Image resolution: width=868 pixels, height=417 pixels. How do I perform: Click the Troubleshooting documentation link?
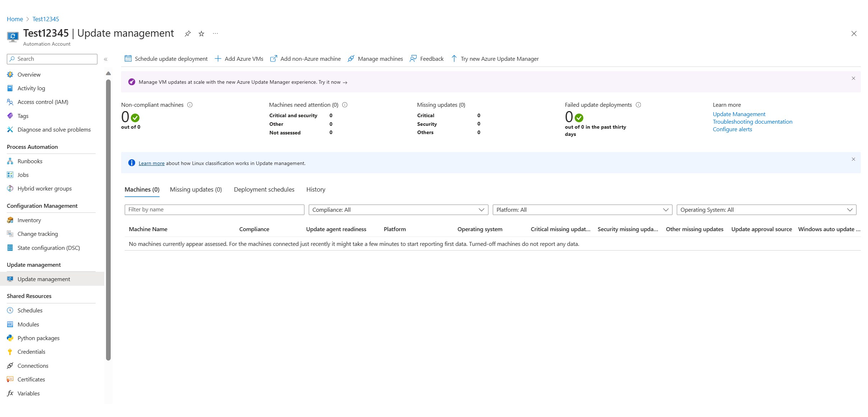point(753,121)
